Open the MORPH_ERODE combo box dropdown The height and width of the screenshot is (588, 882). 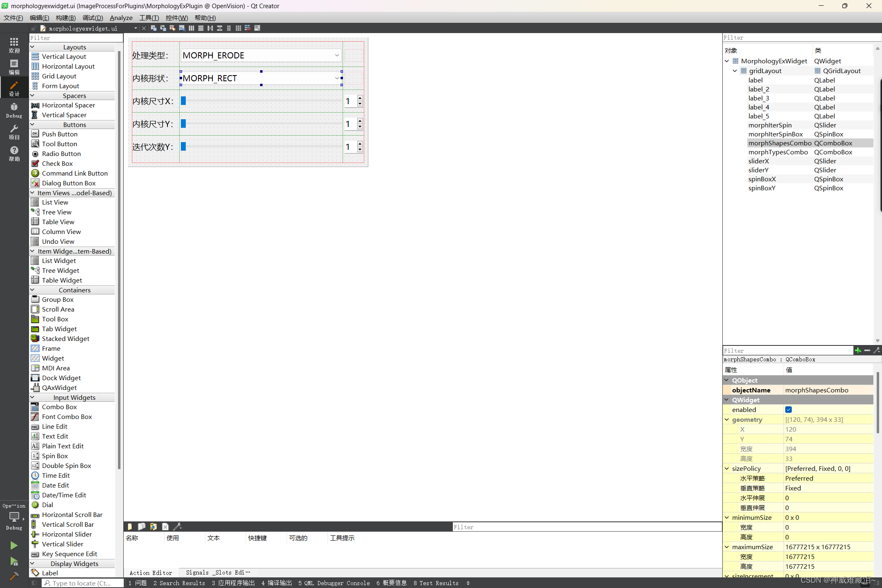click(337, 56)
